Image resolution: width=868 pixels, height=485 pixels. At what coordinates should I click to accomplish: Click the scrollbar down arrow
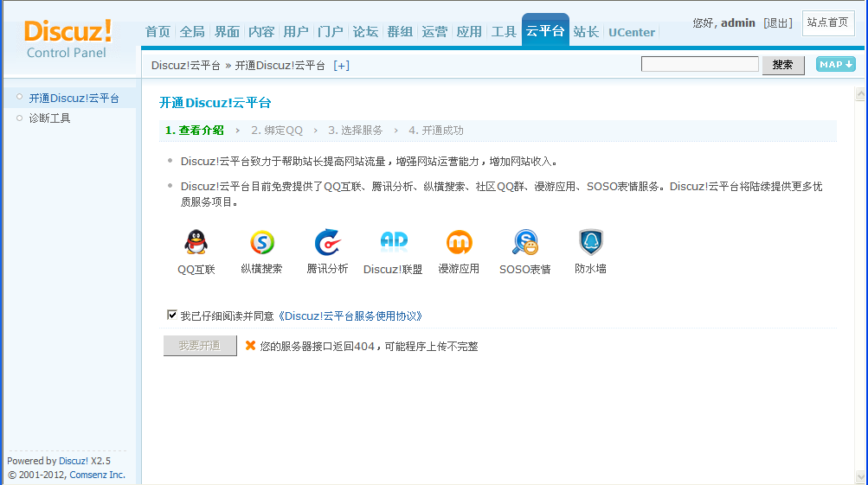click(861, 476)
